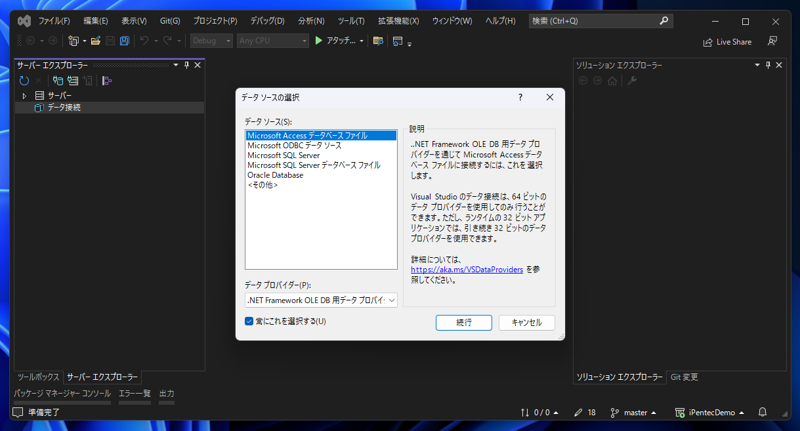Open the 表示(V) menu
The image size is (800, 431).
[x=134, y=21]
